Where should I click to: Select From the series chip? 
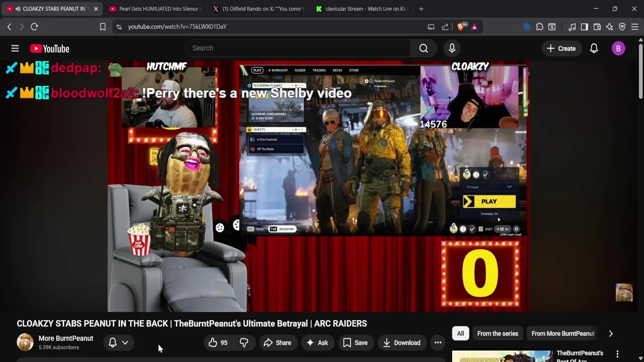pyautogui.click(x=498, y=333)
